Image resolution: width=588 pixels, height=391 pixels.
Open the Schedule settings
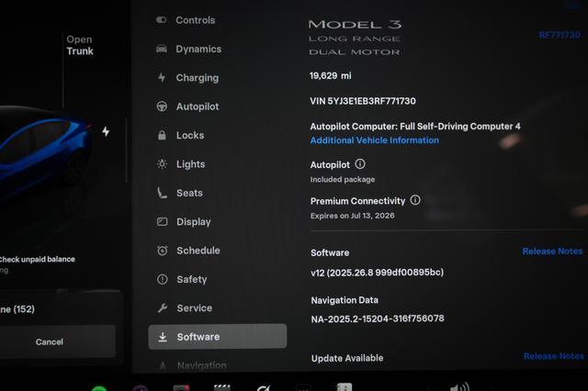point(188,251)
